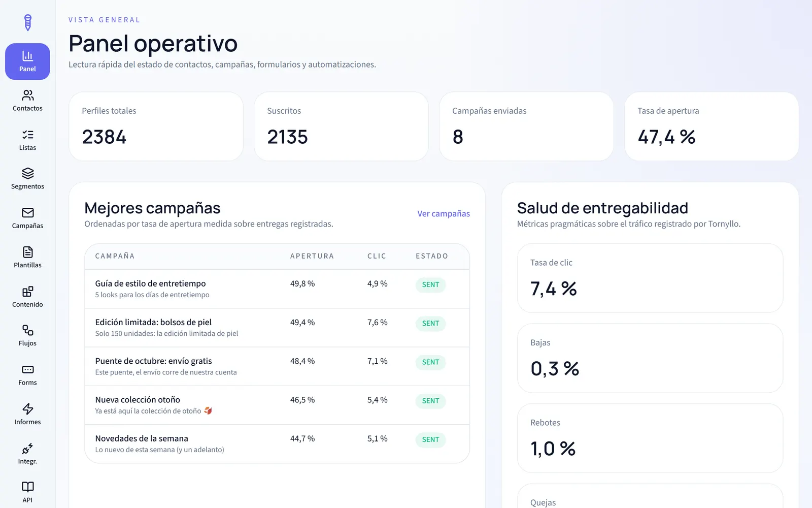Click the 44,7 % open rate value
812x508 pixels.
point(302,438)
